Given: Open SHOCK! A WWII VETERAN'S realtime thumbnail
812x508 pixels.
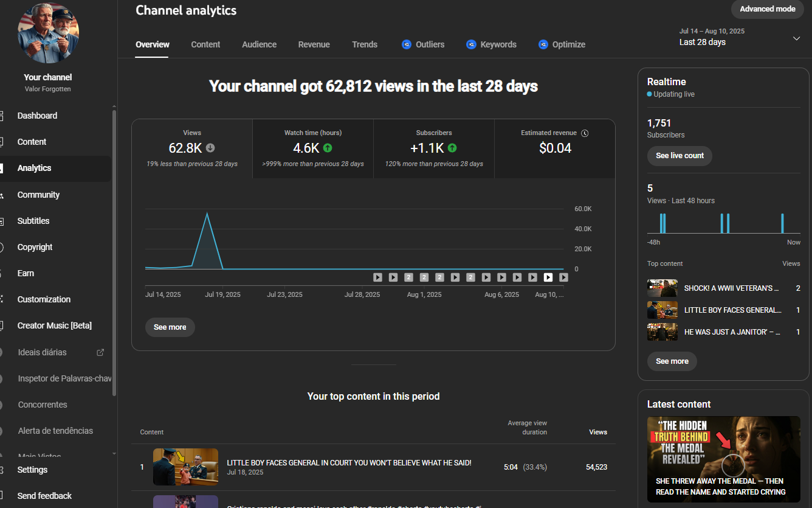Looking at the screenshot, I should click(x=662, y=288).
